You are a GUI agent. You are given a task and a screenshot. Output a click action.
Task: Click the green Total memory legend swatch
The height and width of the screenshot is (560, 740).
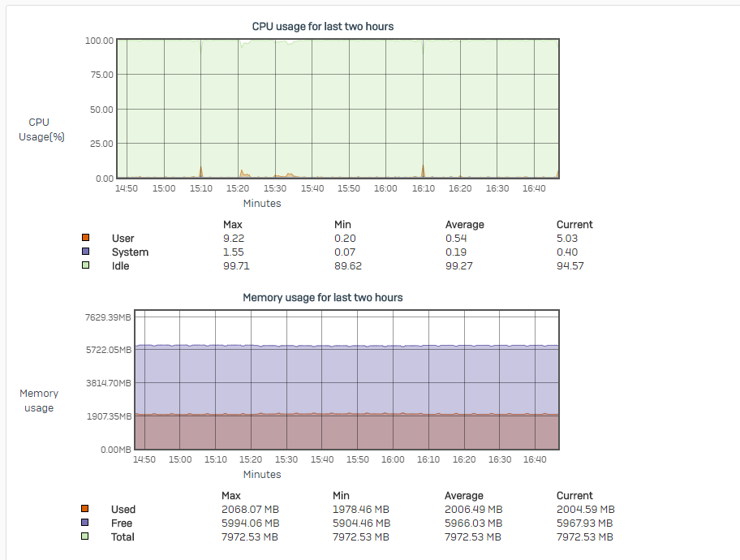(x=85, y=536)
